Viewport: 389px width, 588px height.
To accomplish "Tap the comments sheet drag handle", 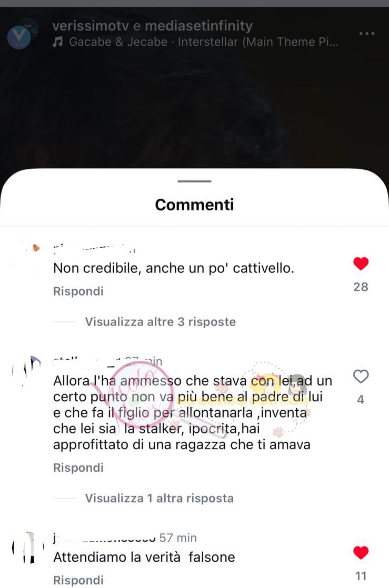I will pos(195,181).
